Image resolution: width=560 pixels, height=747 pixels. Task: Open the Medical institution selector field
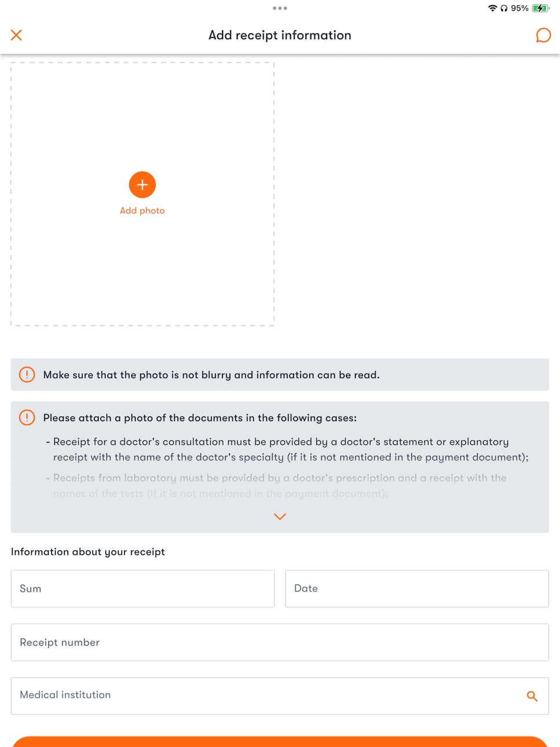pyautogui.click(x=280, y=696)
